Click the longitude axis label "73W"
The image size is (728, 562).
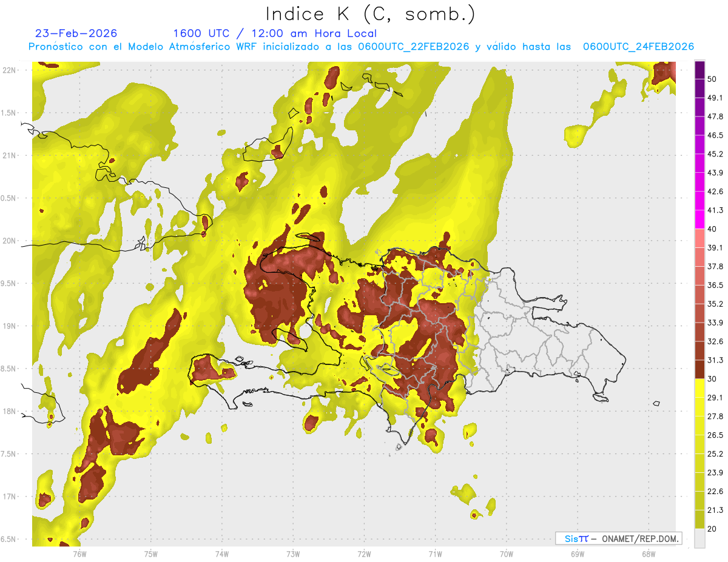[x=293, y=554]
